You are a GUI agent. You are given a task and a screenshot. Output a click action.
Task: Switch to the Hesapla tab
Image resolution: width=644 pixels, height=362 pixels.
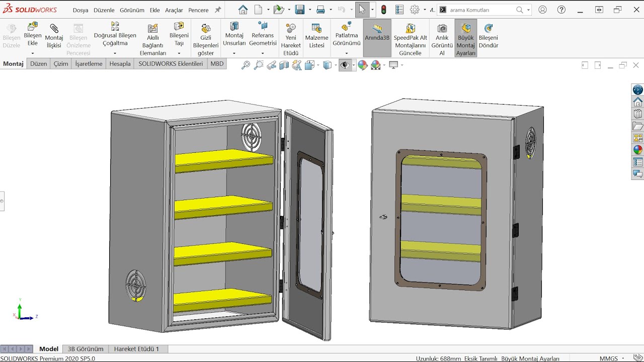click(120, 64)
